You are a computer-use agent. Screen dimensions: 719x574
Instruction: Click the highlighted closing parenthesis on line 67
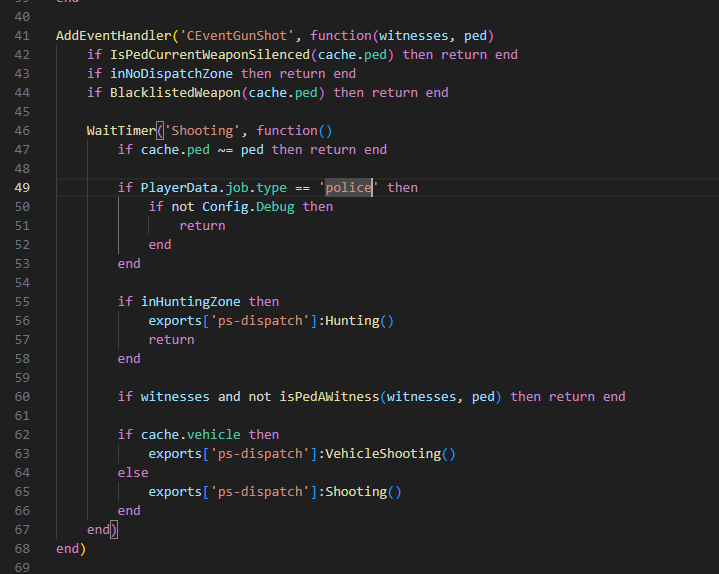[x=114, y=530]
